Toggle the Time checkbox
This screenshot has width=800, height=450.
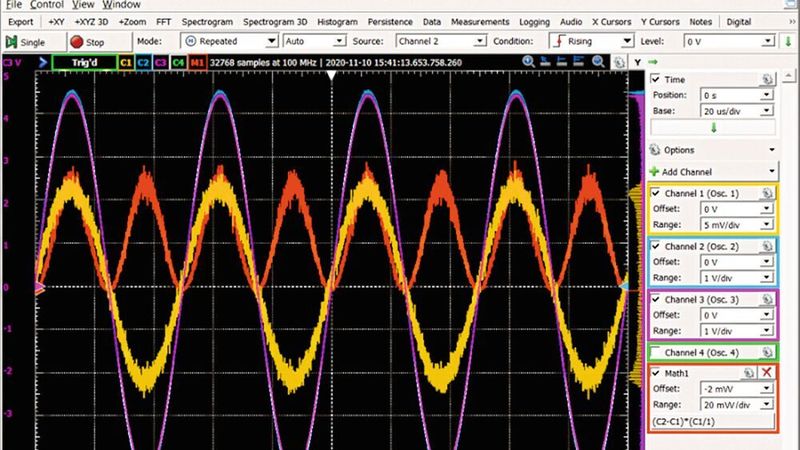click(x=656, y=79)
